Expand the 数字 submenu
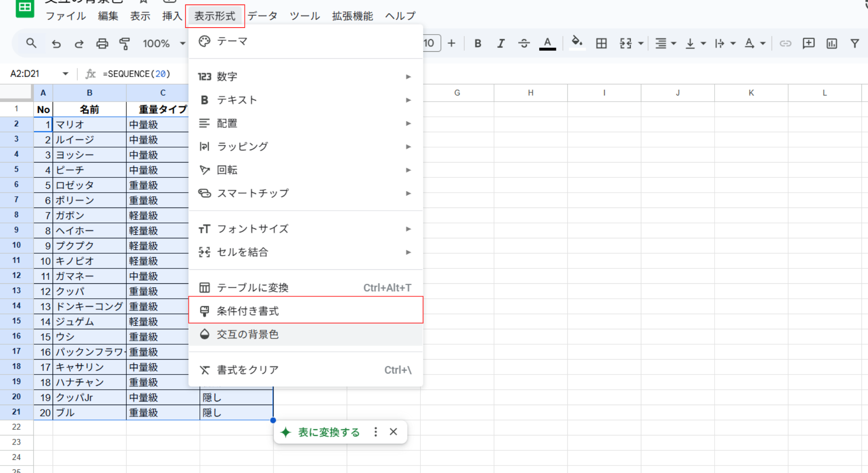The width and height of the screenshot is (868, 473). click(x=306, y=77)
